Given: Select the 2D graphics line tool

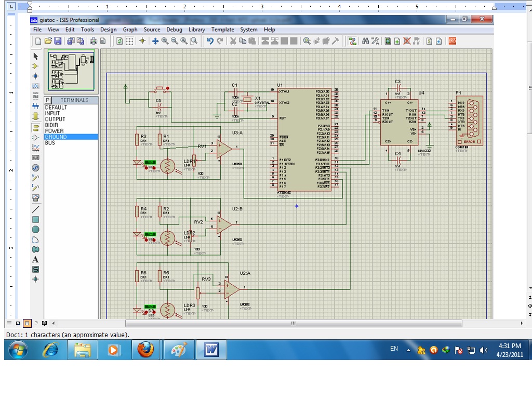Looking at the screenshot, I should pyautogui.click(x=35, y=209).
